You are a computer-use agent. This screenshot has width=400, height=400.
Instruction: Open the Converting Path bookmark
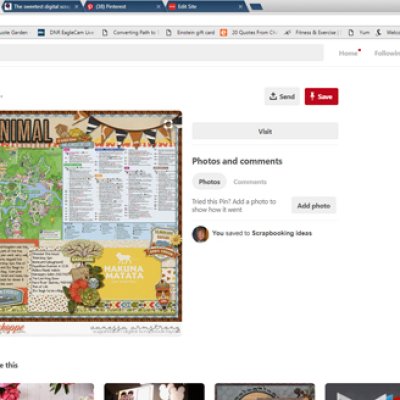(129, 33)
